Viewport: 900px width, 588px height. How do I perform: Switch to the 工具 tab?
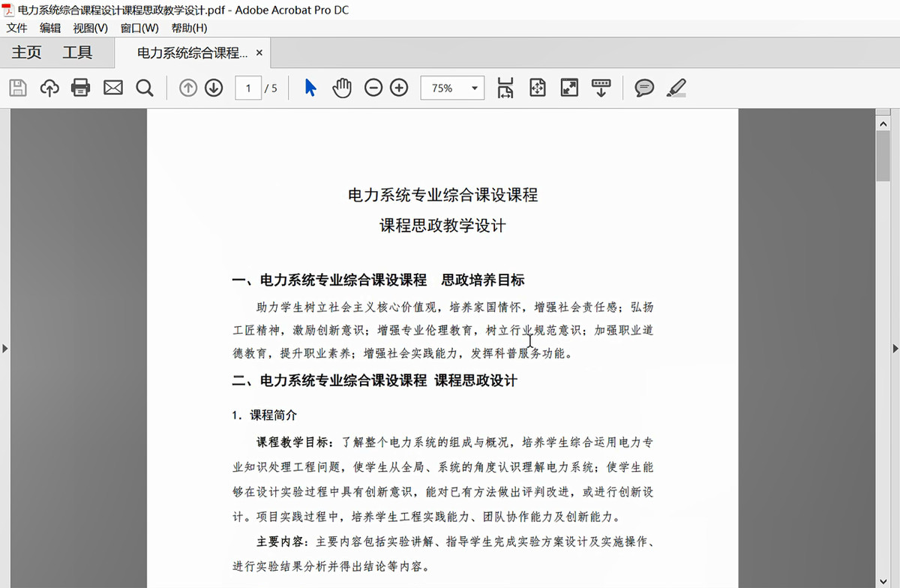pos(77,52)
